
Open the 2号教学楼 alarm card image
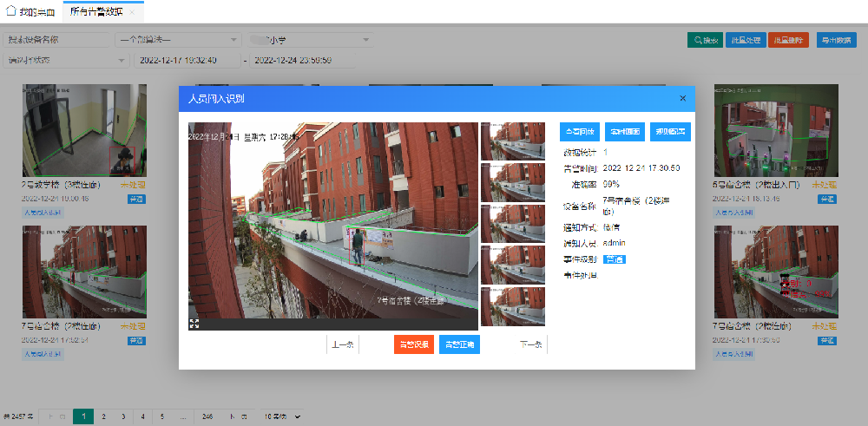click(x=84, y=130)
